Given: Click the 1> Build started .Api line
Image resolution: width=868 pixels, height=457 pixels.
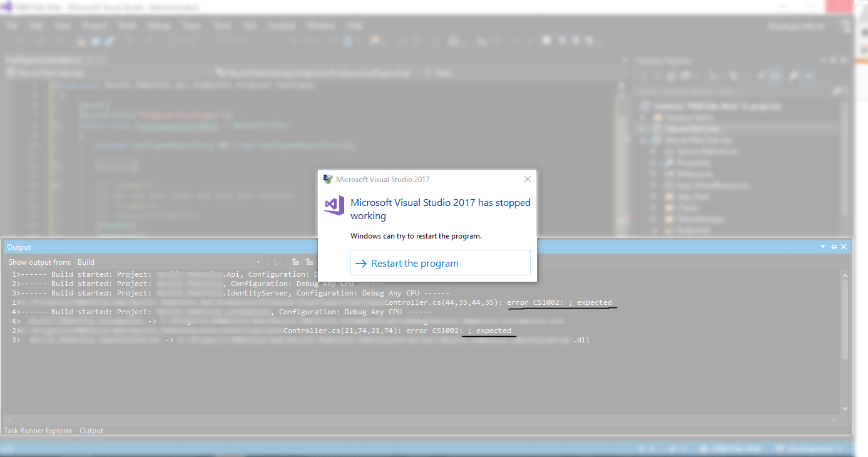Looking at the screenshot, I should (166, 274).
